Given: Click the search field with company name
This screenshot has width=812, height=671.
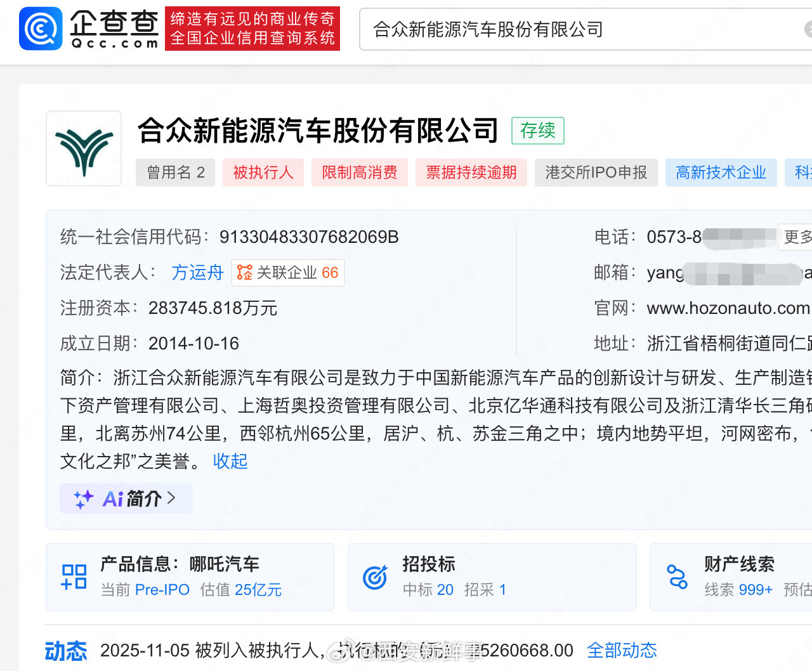Looking at the screenshot, I should (x=586, y=29).
